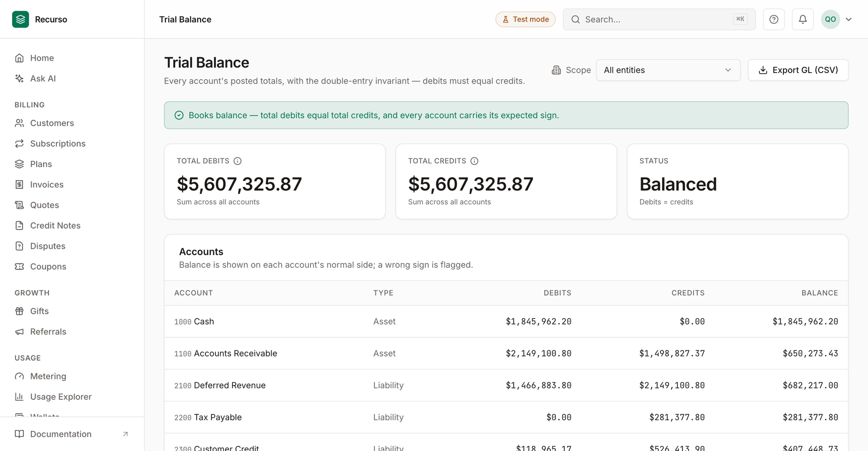The width and height of the screenshot is (868, 451).
Task: Click the Balanced status text
Action: click(678, 184)
